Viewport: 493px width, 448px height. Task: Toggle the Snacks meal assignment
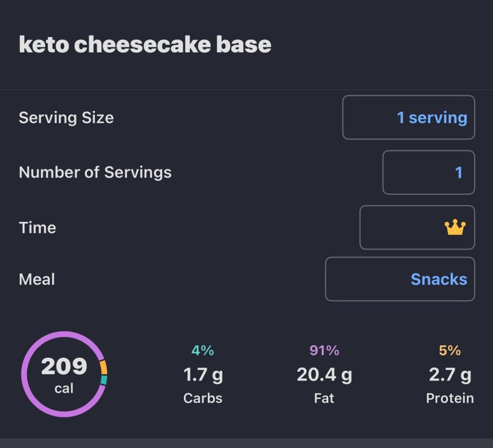tap(439, 279)
